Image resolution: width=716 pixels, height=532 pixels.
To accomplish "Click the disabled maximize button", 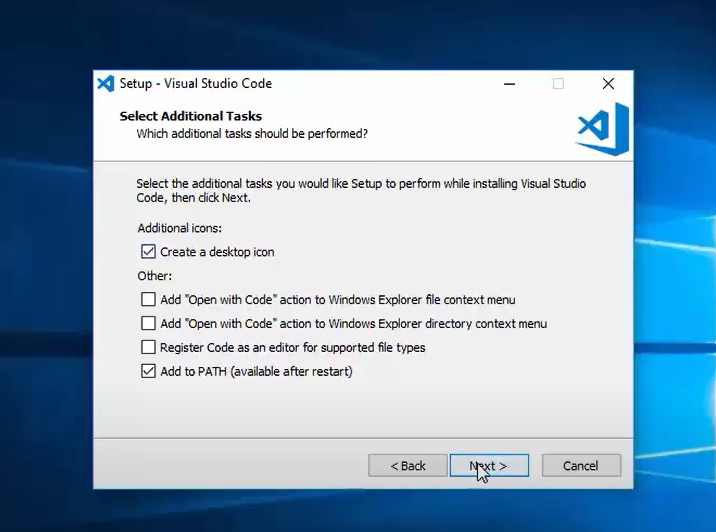I will 558,84.
